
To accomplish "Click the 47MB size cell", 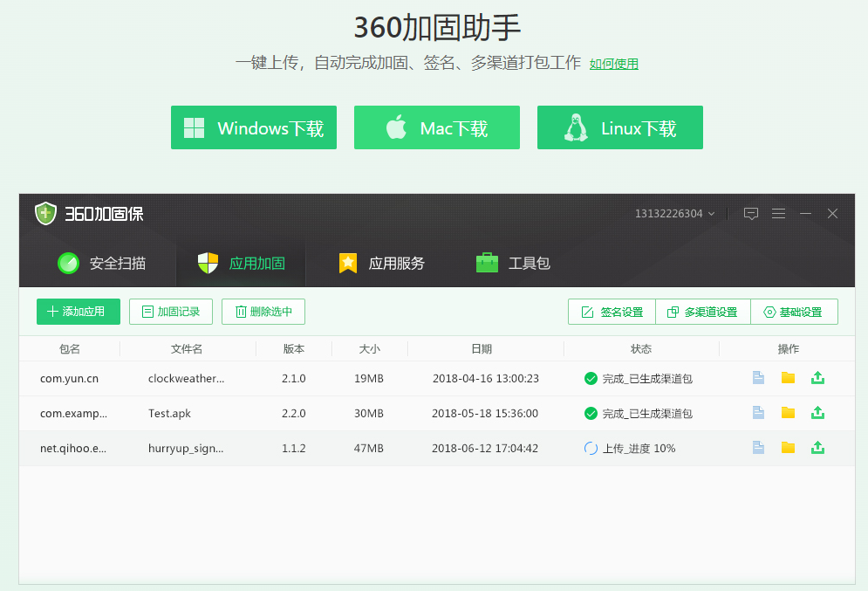I will pyautogui.click(x=369, y=448).
